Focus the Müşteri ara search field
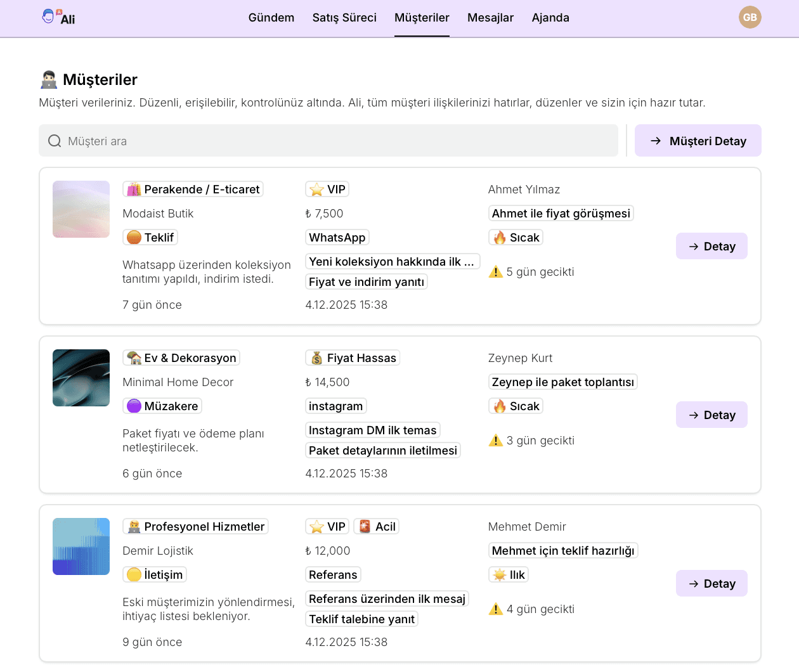Viewport: 799px width, 672px height. coord(328,141)
